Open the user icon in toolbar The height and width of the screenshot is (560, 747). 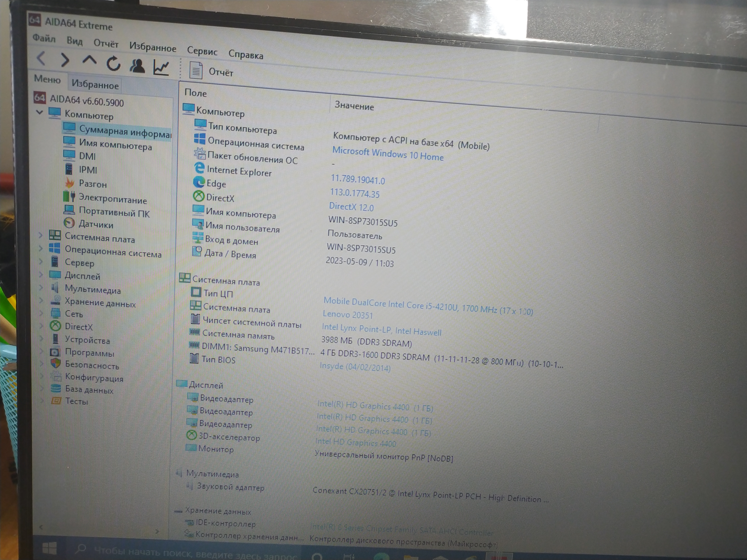point(137,66)
